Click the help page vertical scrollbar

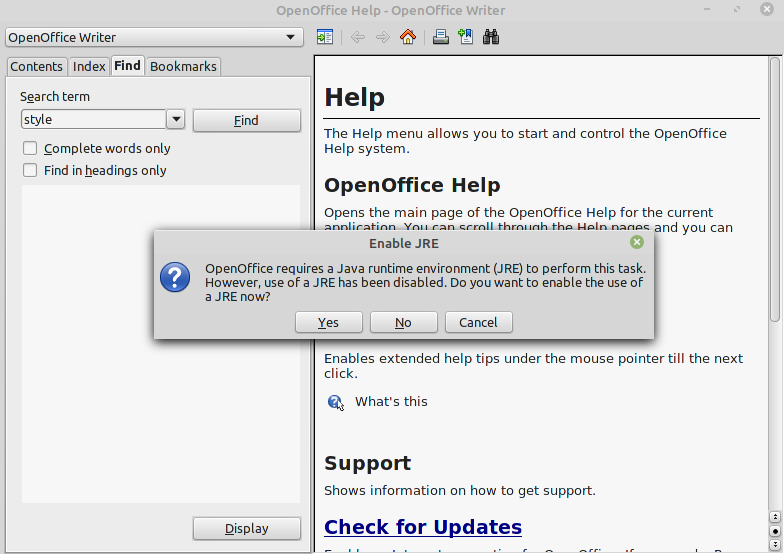tap(775, 200)
